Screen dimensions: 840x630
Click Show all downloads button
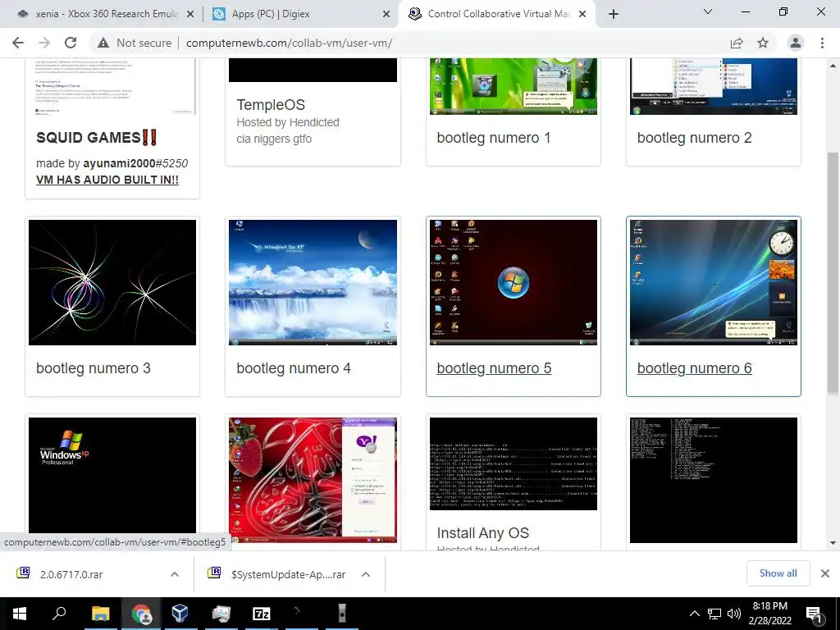(x=778, y=573)
